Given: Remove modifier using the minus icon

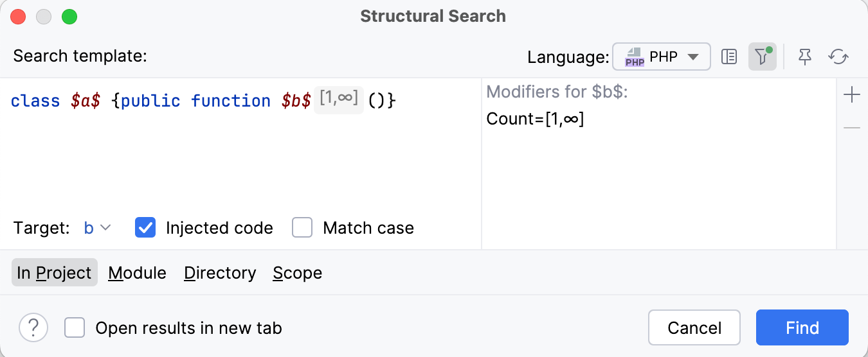Looking at the screenshot, I should 851,128.
